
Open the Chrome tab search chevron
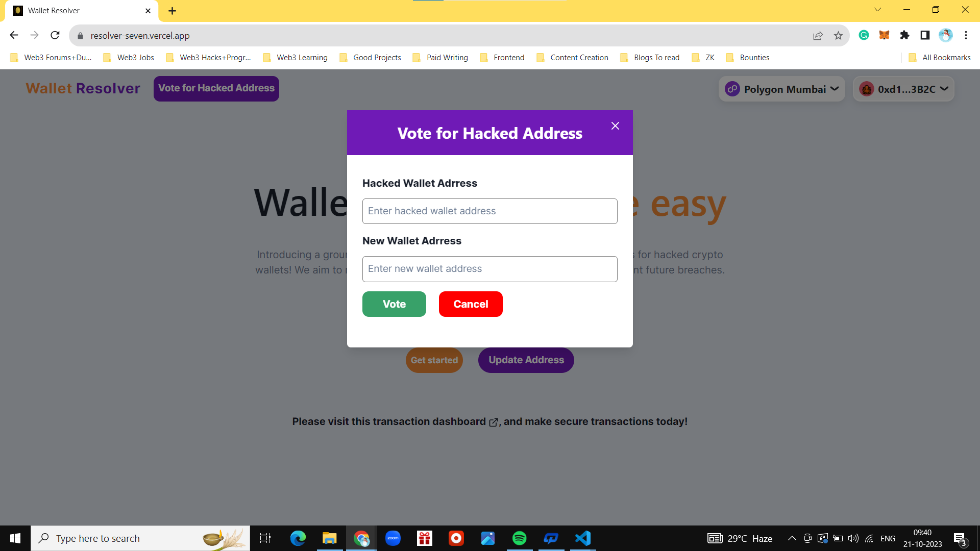pos(877,10)
